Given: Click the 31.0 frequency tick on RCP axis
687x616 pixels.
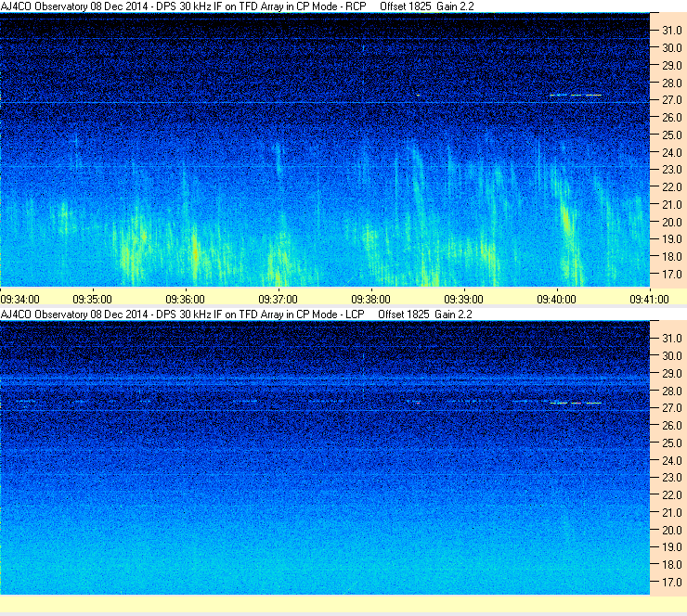Looking at the screenshot, I should (x=672, y=31).
